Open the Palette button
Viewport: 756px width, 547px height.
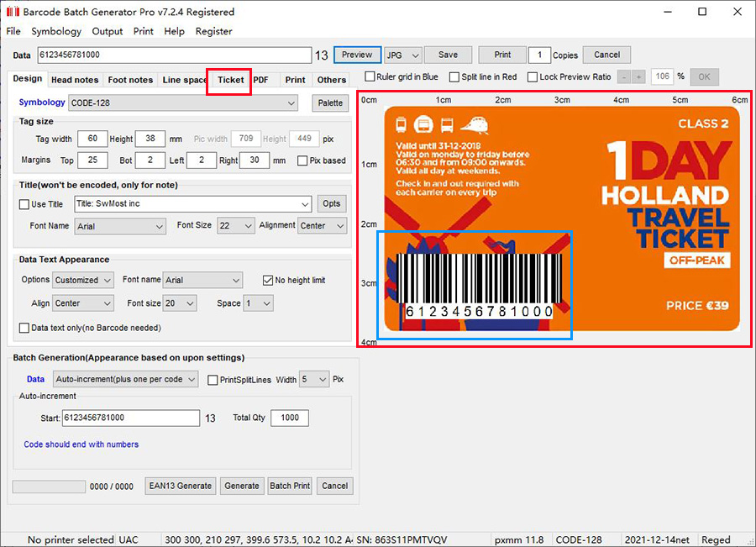coord(330,103)
